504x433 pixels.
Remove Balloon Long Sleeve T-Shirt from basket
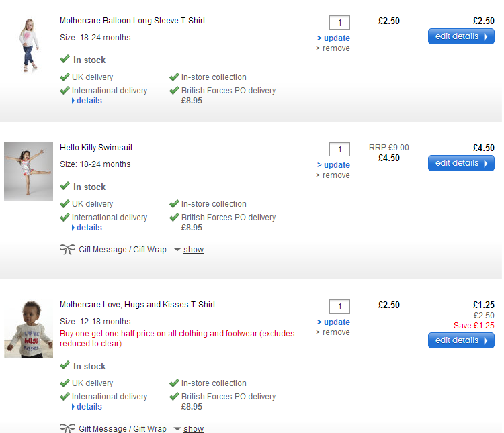click(335, 48)
